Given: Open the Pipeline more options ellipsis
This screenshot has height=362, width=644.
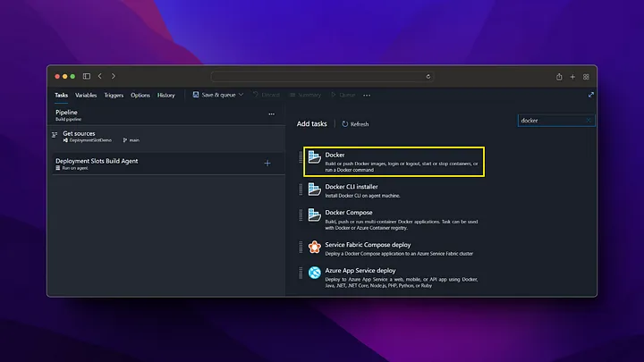Looking at the screenshot, I should pos(272,114).
